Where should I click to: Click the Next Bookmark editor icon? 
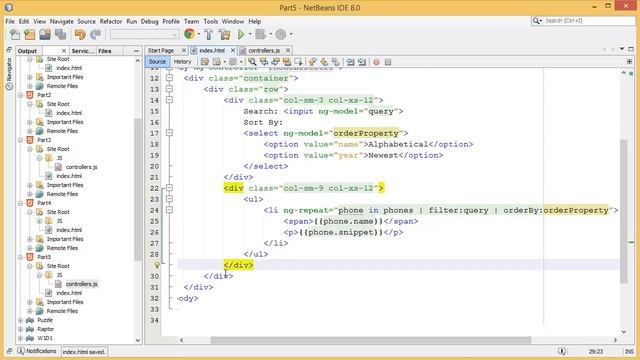tap(324, 62)
